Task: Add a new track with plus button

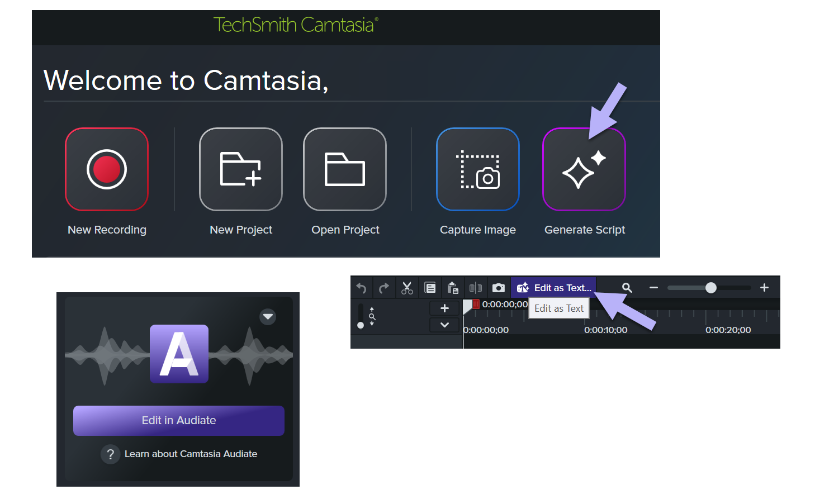Action: point(444,308)
